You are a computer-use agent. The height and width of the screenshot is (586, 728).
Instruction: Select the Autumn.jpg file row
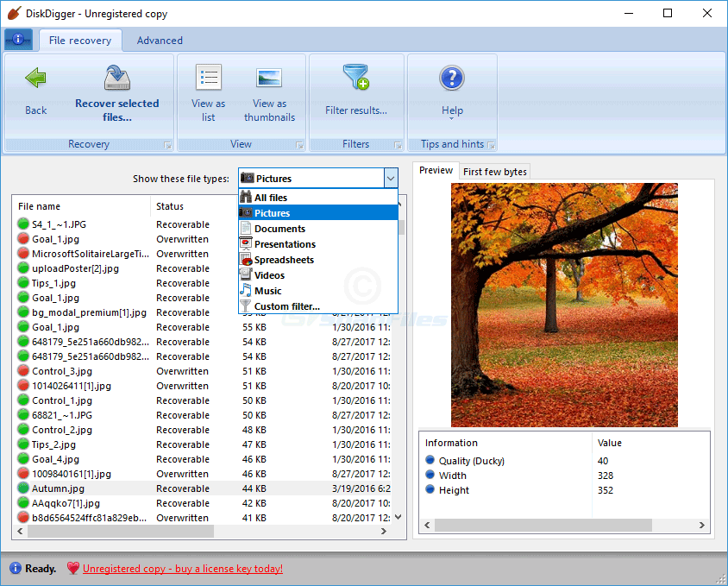(x=58, y=488)
